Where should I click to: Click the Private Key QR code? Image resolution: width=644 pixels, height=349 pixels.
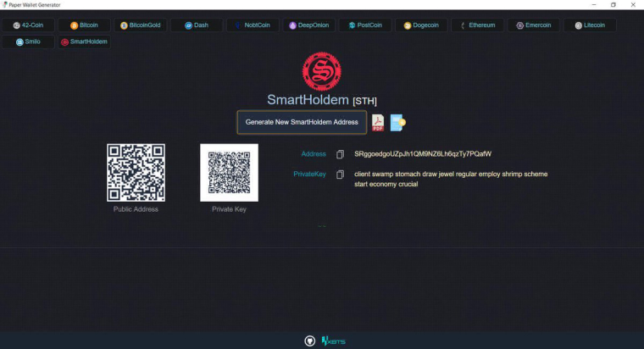coord(229,173)
